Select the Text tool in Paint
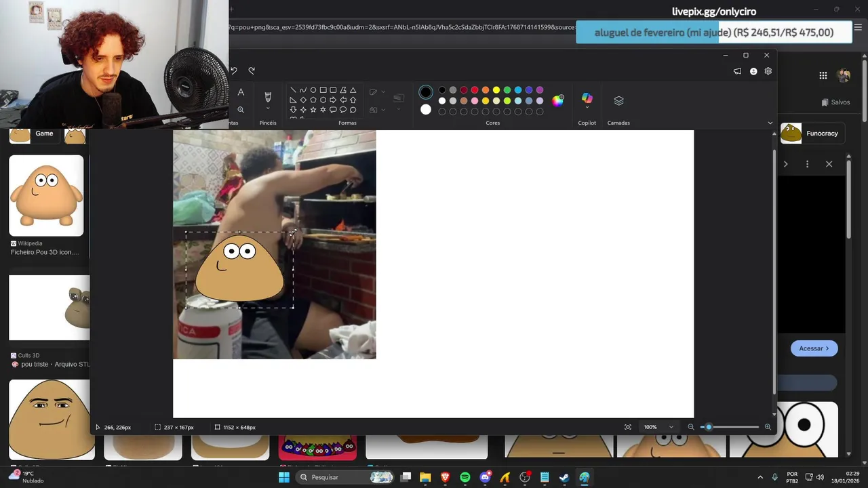This screenshot has width=868, height=488. coord(241,92)
